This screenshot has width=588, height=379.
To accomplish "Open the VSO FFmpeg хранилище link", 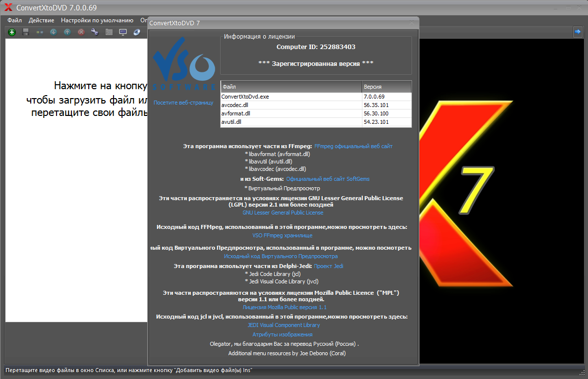I will tap(283, 235).
